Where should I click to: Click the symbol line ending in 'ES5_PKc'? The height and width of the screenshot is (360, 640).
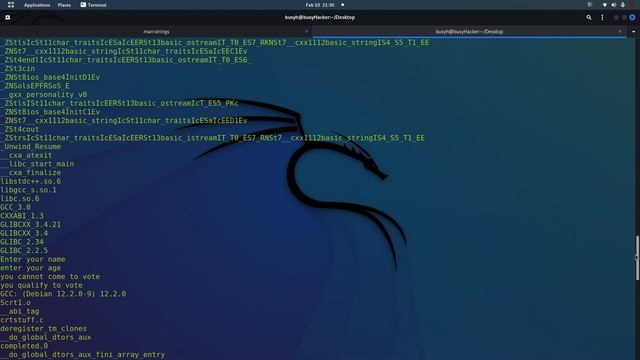(x=119, y=103)
